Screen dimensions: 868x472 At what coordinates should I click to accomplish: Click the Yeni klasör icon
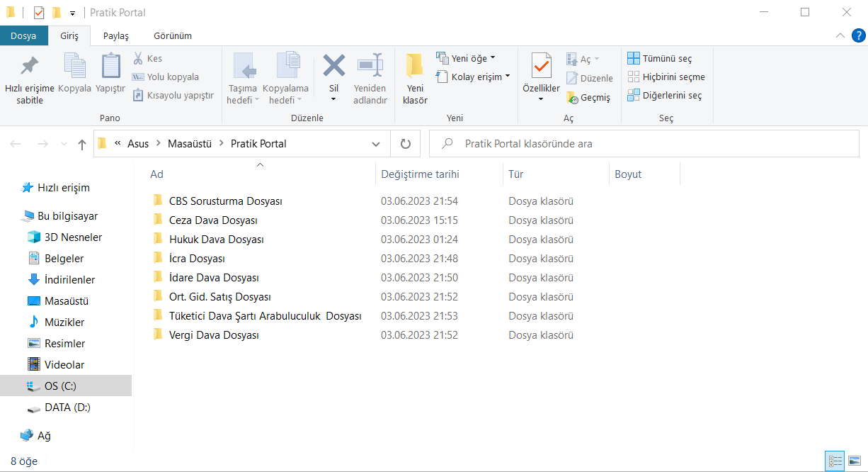415,67
